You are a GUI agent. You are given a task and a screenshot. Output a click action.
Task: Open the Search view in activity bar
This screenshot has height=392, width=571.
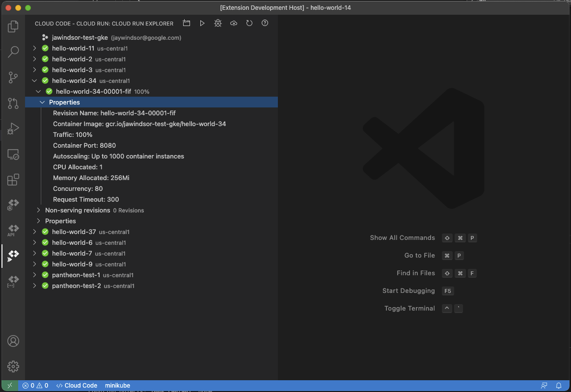point(13,52)
